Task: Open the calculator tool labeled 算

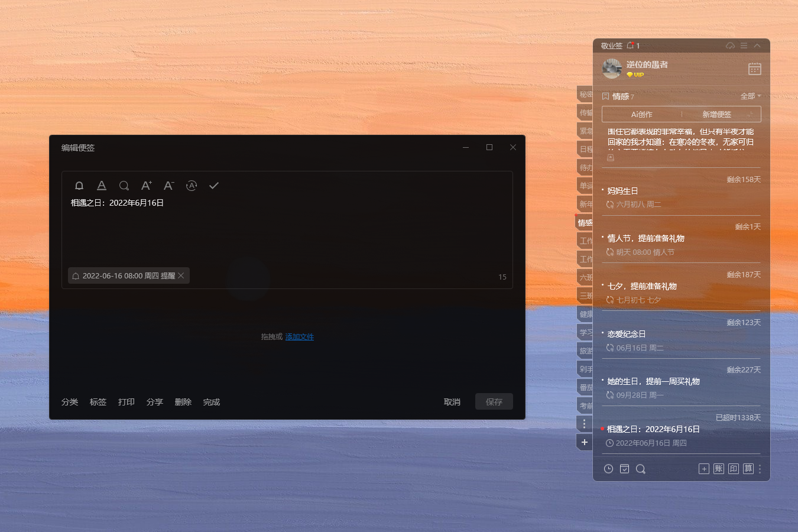Action: click(748, 469)
